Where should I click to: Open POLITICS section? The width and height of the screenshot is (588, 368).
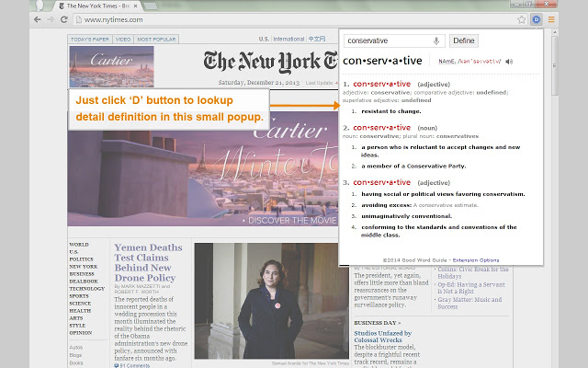(81, 259)
